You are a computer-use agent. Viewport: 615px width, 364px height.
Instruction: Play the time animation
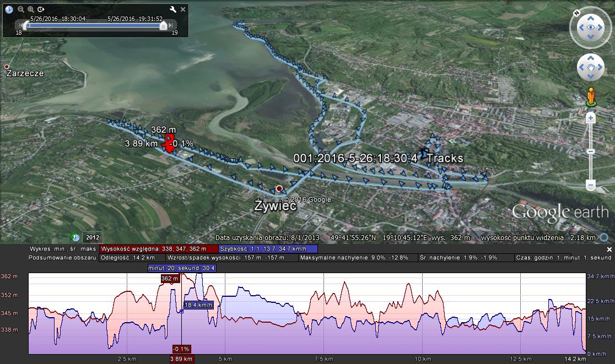pyautogui.click(x=41, y=9)
